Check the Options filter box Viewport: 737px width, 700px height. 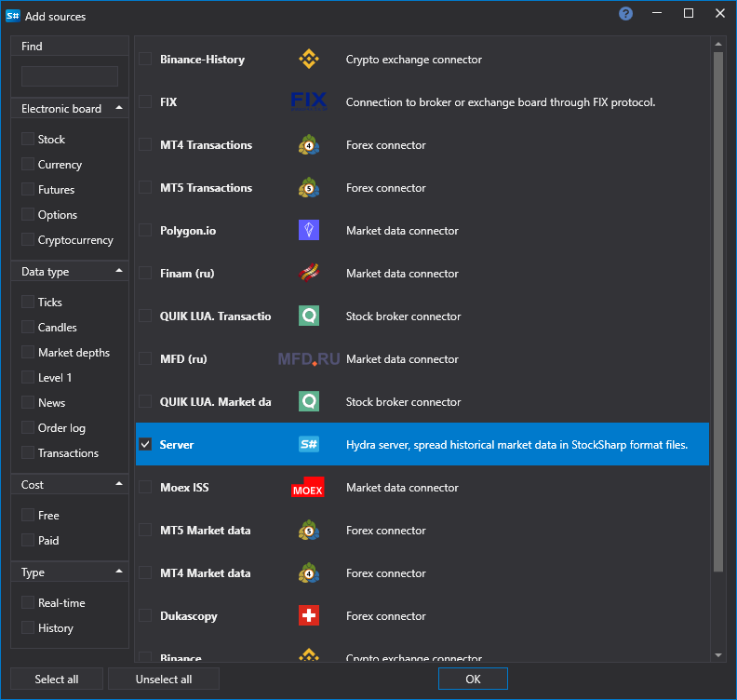[28, 214]
